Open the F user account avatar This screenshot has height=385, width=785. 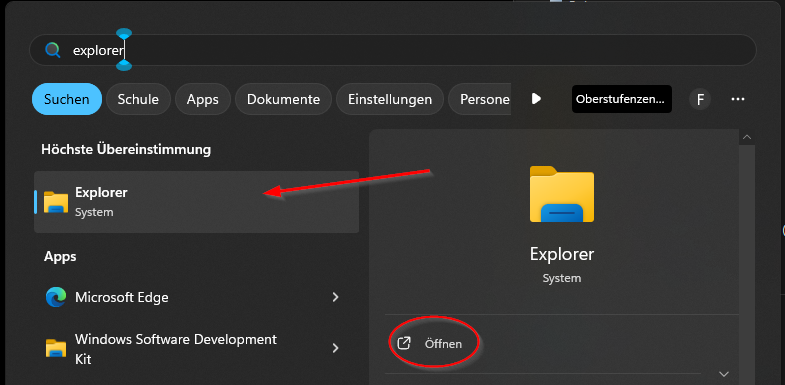(x=700, y=99)
